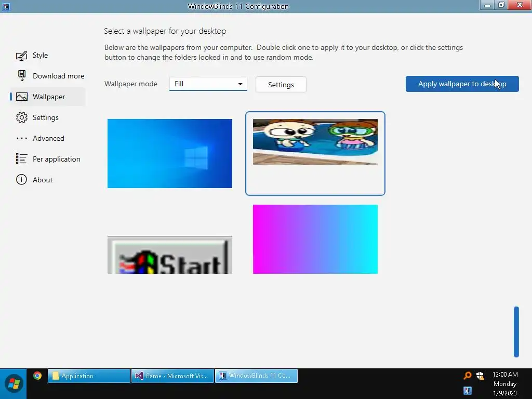532x399 pixels.
Task: Click the WindowBlinds tray icon
Action: [468, 391]
